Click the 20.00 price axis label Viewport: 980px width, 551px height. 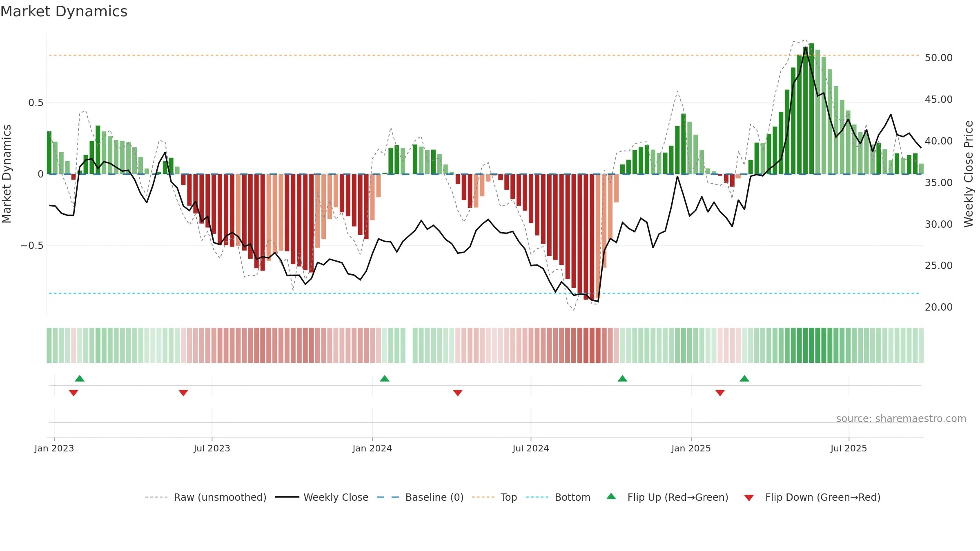click(x=939, y=307)
